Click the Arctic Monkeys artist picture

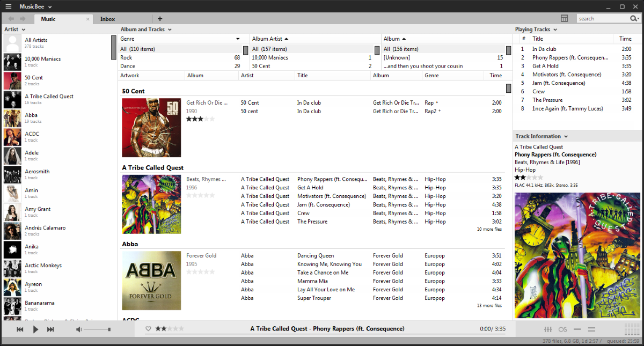pos(12,269)
